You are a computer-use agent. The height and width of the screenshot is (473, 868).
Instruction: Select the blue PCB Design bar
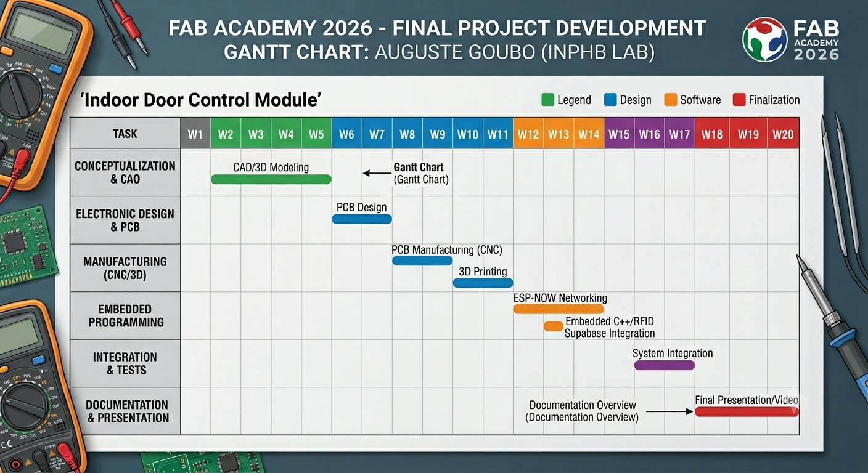[x=362, y=219]
